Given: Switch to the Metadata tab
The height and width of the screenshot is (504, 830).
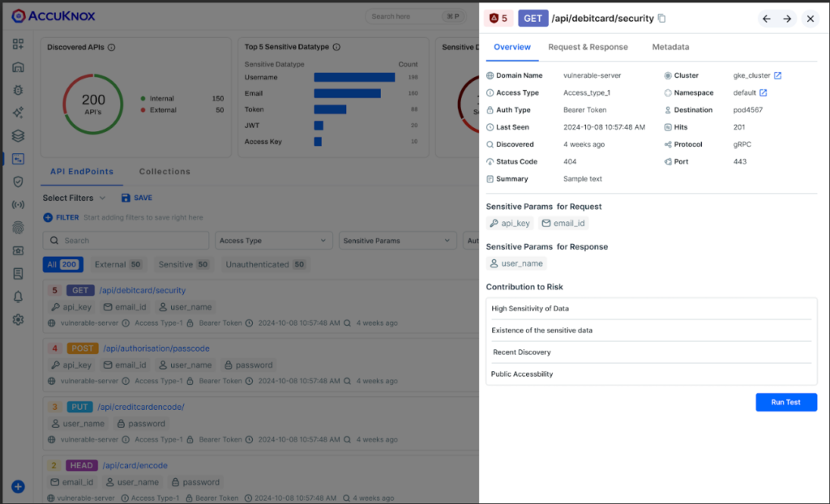Looking at the screenshot, I should pos(670,47).
